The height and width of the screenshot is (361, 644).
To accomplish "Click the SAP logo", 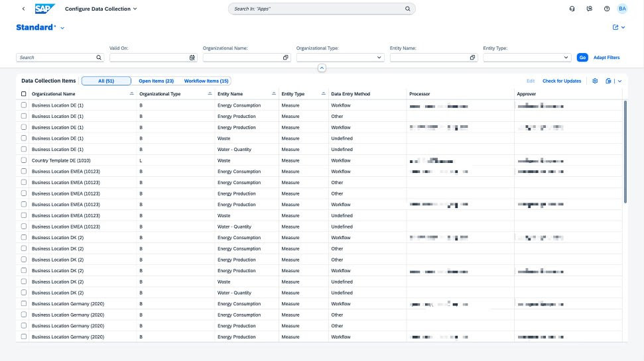I will pos(45,9).
